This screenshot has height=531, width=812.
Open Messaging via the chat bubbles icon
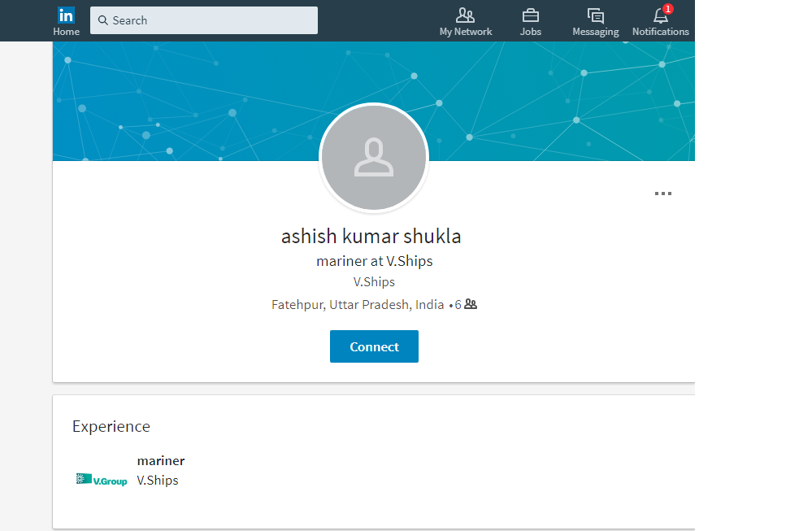pyautogui.click(x=595, y=15)
